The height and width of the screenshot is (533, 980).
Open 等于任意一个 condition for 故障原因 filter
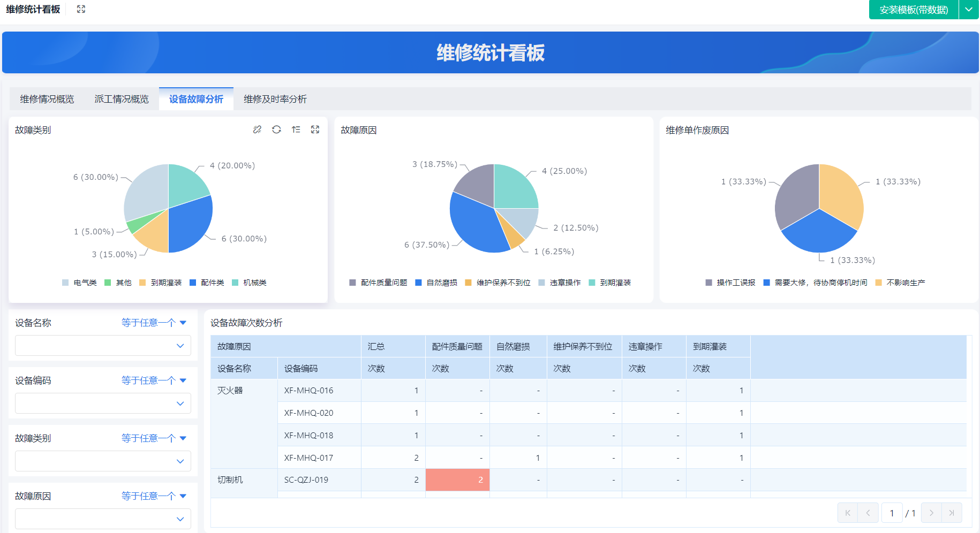154,496
